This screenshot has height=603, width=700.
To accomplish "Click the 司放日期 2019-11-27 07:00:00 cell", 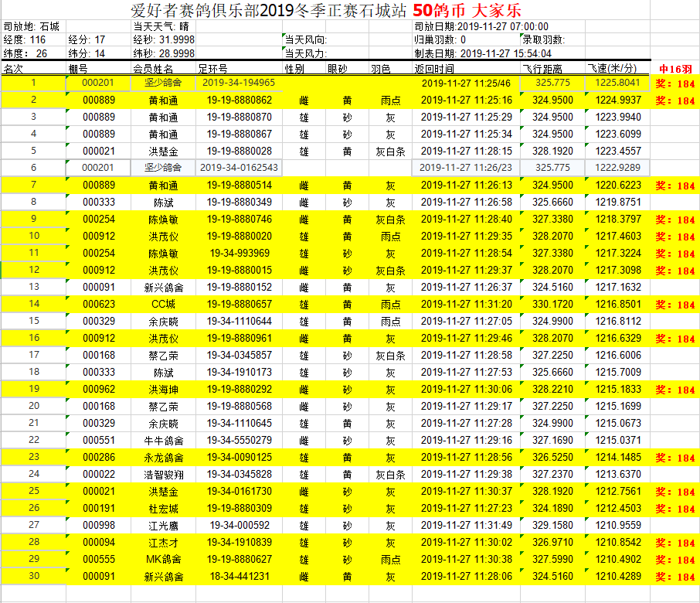I will click(481, 27).
